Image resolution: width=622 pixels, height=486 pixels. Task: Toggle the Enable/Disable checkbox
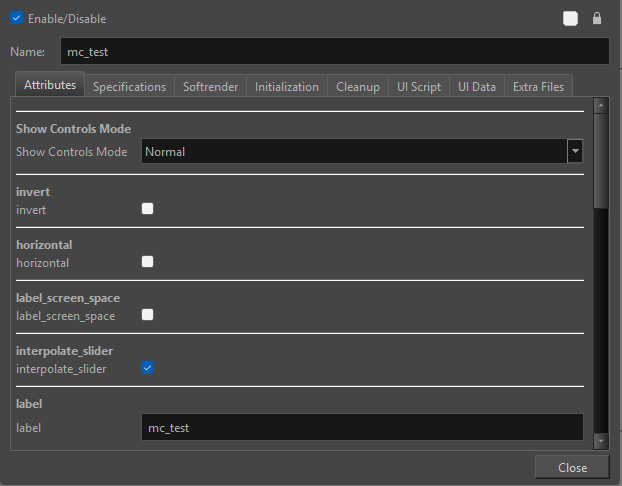(16, 18)
